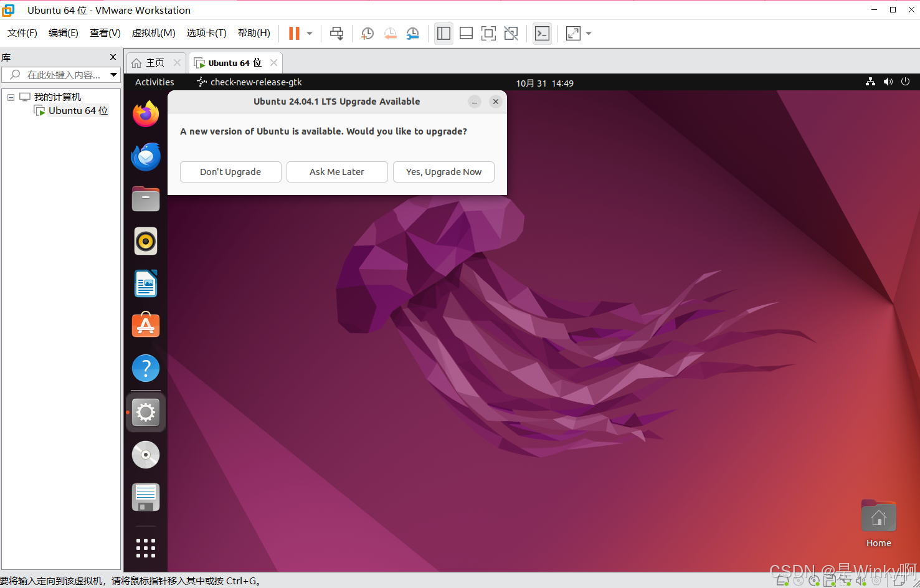Open Rhythmbox music player from the dock
Viewport: 920px width, 588px height.
(x=146, y=241)
